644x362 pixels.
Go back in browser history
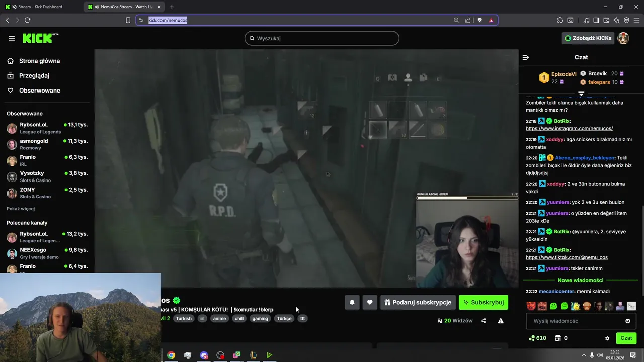point(7,20)
